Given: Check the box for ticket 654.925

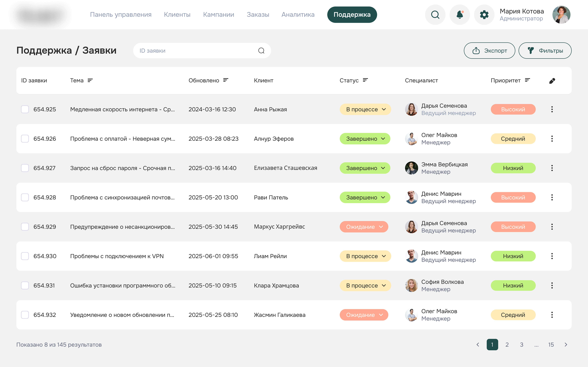Looking at the screenshot, I should click(x=25, y=109).
